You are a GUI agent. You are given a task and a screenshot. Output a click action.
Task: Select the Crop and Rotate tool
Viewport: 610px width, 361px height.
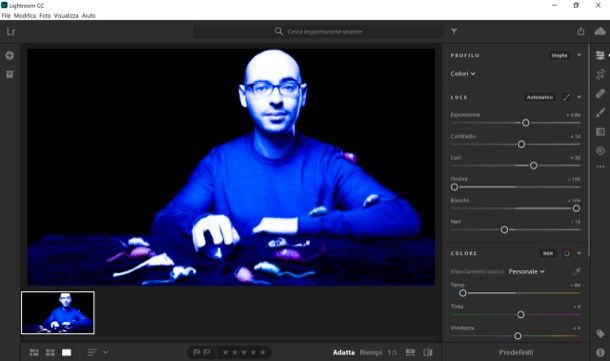tap(600, 74)
